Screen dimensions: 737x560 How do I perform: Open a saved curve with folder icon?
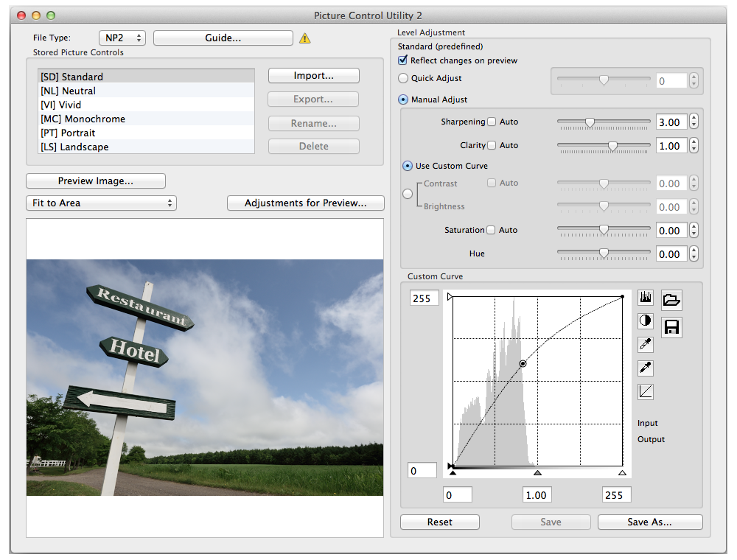[x=671, y=299]
